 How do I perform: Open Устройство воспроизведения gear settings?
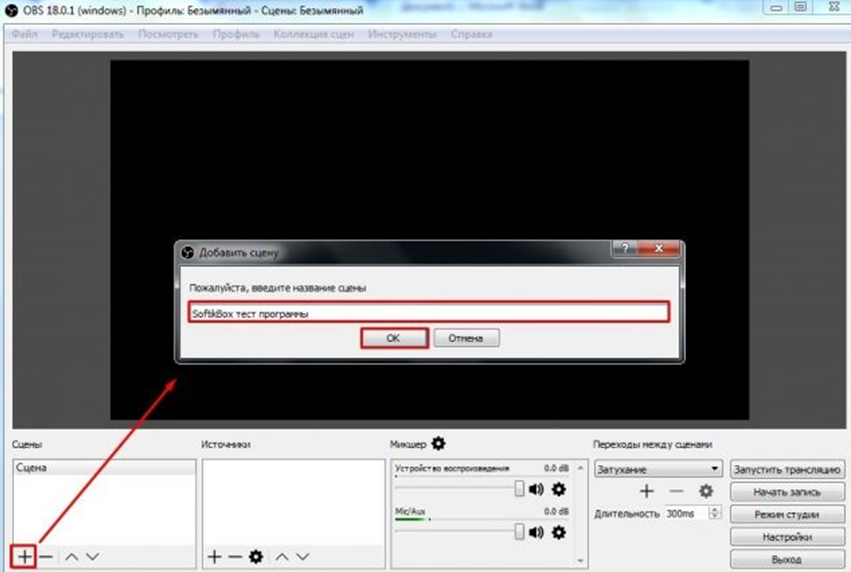tap(558, 489)
